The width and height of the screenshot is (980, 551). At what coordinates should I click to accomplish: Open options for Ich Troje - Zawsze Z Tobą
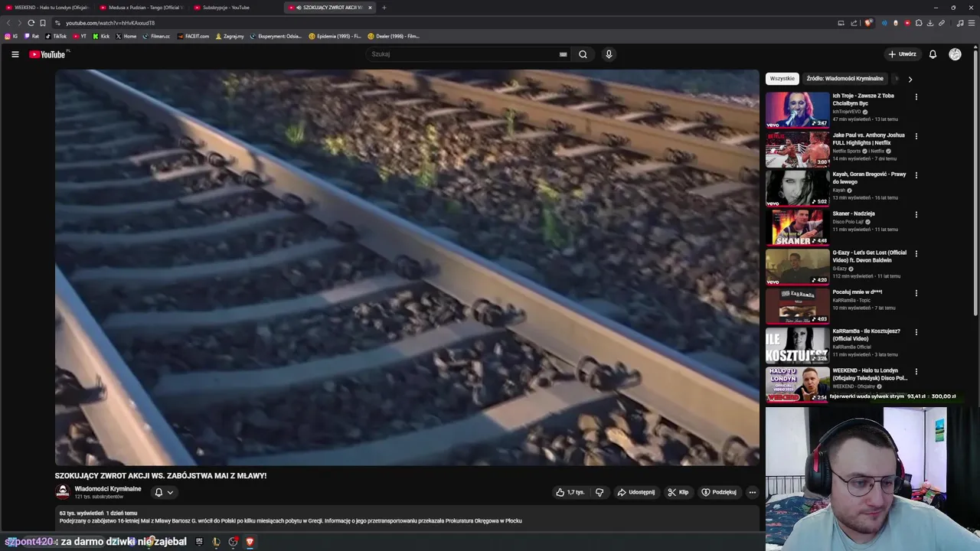tap(916, 97)
